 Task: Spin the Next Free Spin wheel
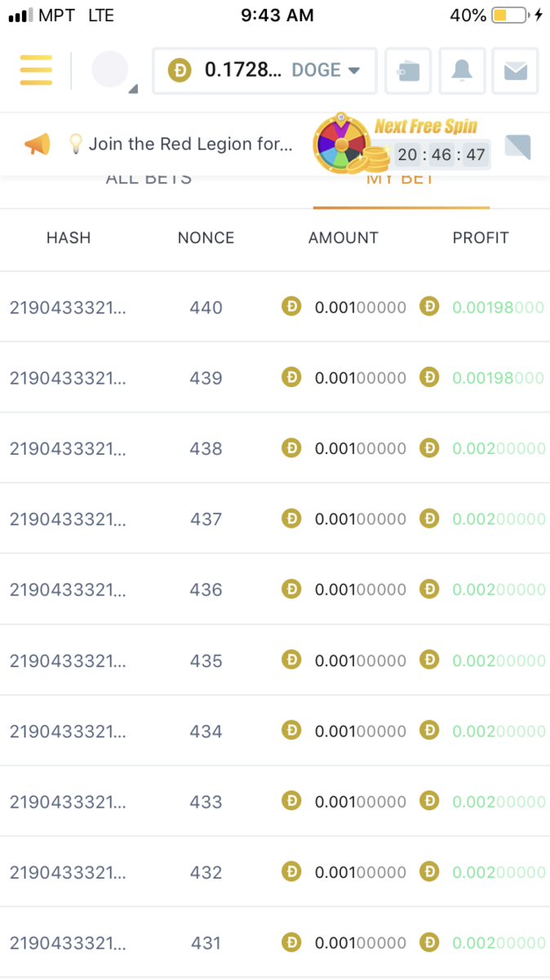pyautogui.click(x=340, y=144)
